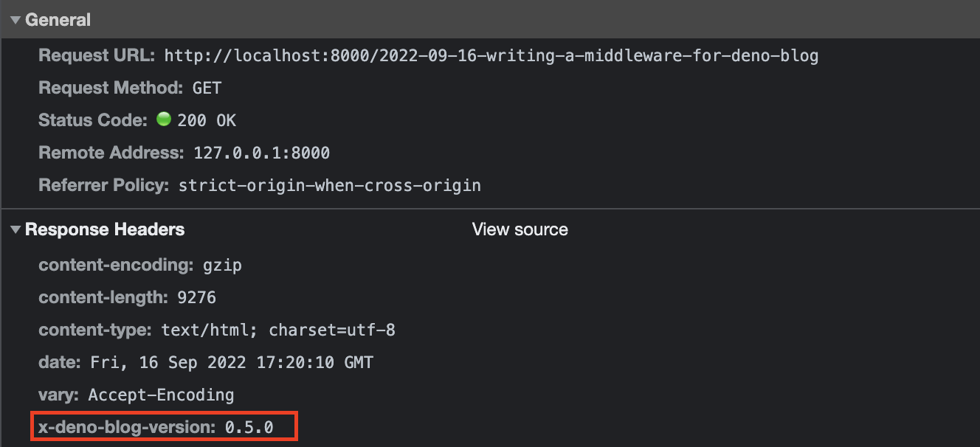Select the gzip header value

(222, 265)
